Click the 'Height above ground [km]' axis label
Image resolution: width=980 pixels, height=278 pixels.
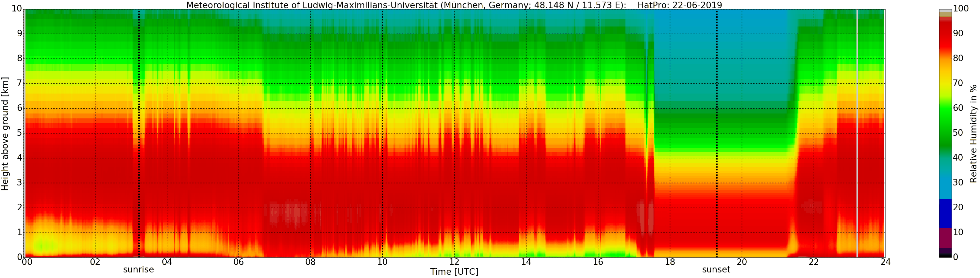(x=5, y=134)
